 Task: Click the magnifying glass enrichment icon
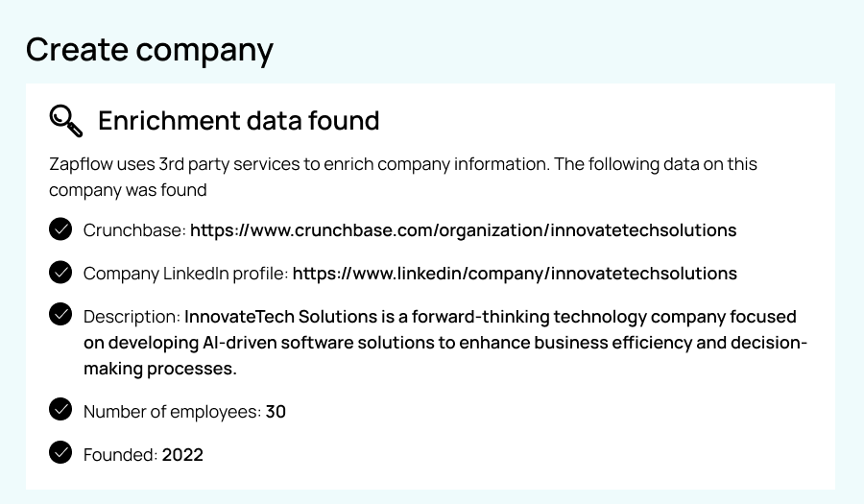66,121
